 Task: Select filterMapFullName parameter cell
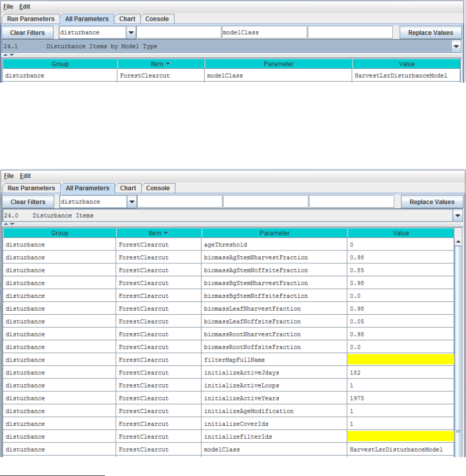click(274, 359)
